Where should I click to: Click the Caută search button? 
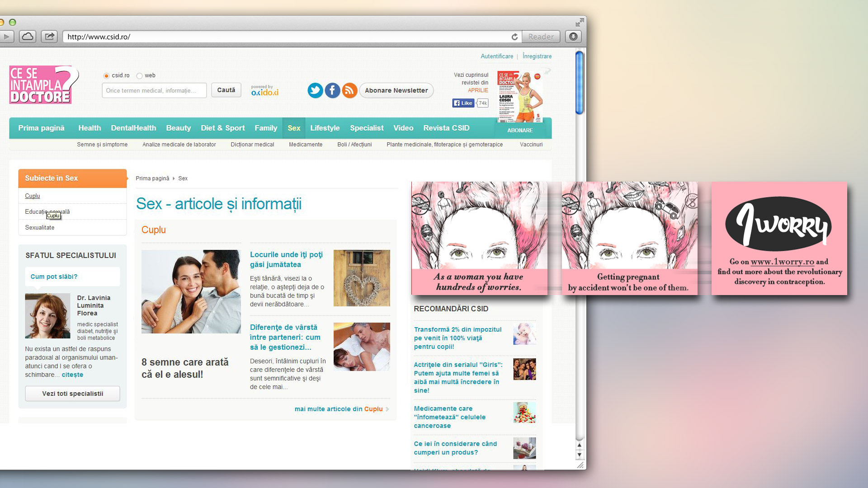click(x=226, y=90)
